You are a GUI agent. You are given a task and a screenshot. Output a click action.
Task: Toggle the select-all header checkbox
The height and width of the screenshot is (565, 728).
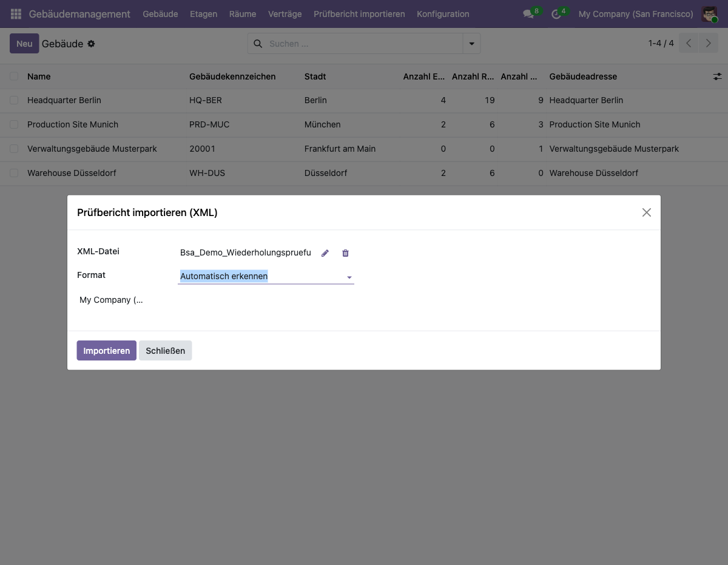[x=14, y=76]
